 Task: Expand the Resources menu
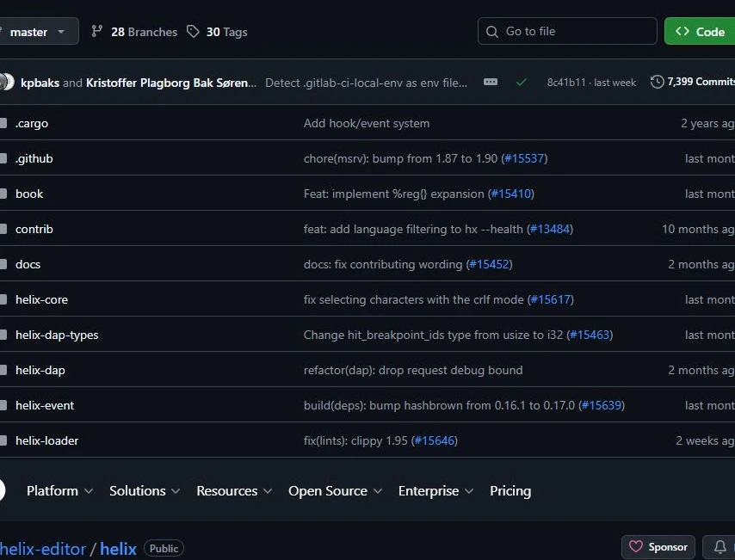(234, 490)
